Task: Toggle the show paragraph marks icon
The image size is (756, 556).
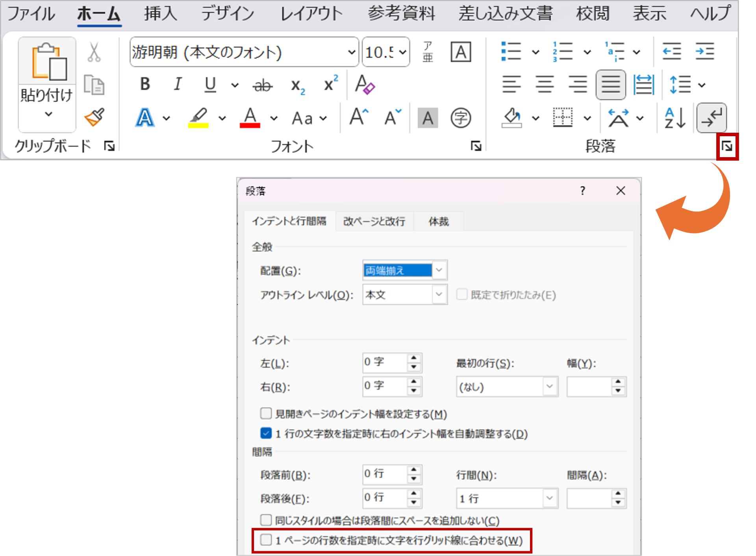Action: point(711,118)
